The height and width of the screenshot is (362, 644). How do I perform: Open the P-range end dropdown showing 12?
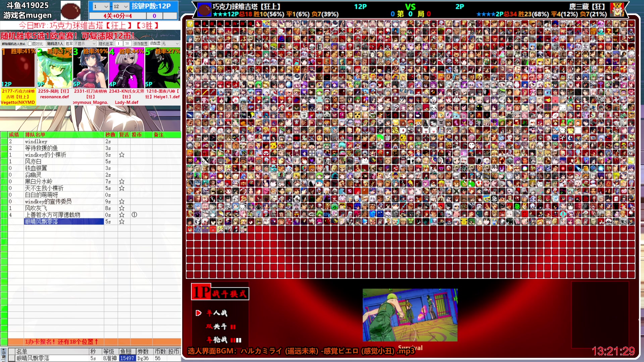click(x=121, y=6)
